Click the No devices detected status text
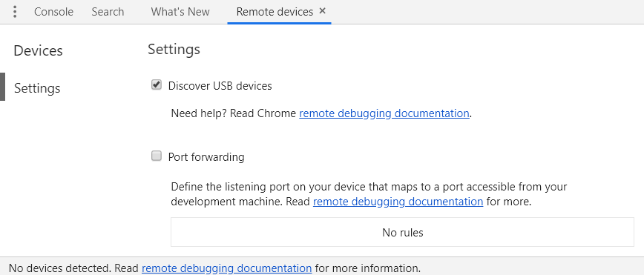Screen dimensions: 644x275 point(59,268)
